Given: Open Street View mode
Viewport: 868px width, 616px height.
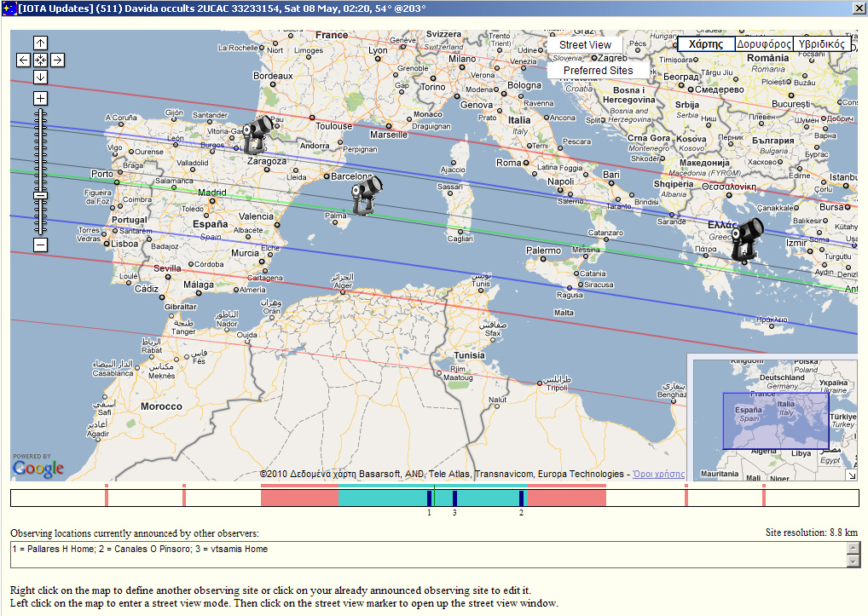Looking at the screenshot, I should 585,45.
